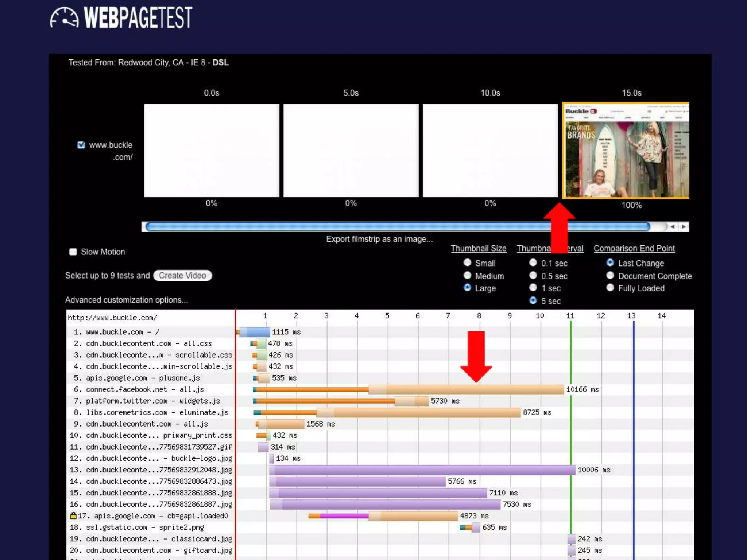
Task: Enable the Slow Motion checkbox
Action: click(73, 252)
